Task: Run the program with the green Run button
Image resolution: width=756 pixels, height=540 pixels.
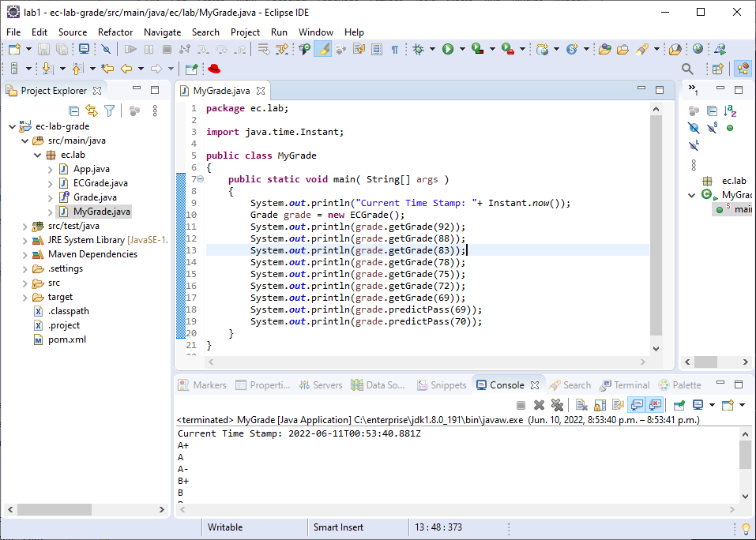Action: tap(448, 49)
